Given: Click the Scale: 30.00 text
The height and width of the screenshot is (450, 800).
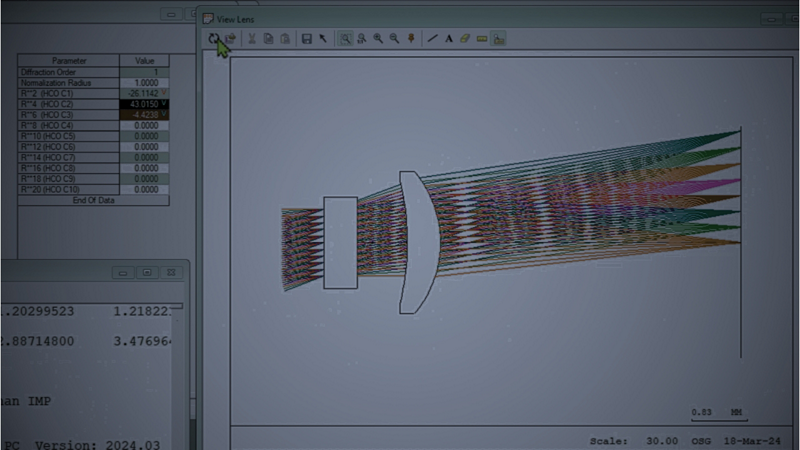Looking at the screenshot, I should [x=634, y=441].
